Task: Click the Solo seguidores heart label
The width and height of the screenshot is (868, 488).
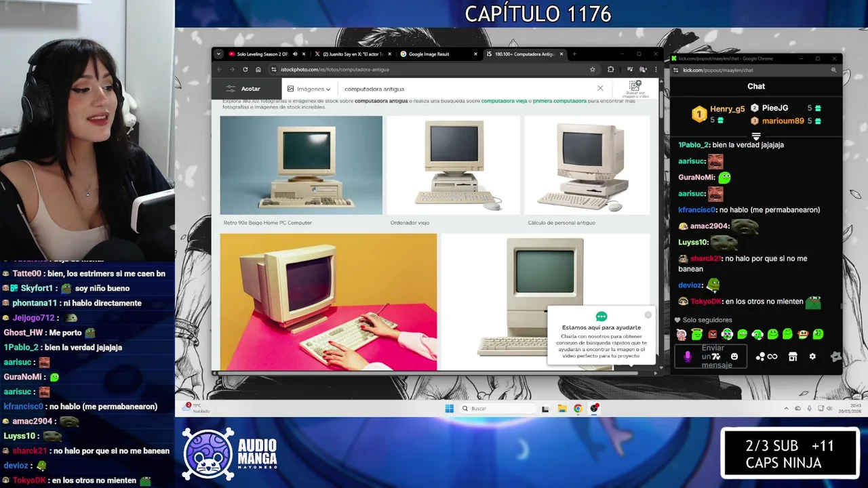Action: point(703,320)
